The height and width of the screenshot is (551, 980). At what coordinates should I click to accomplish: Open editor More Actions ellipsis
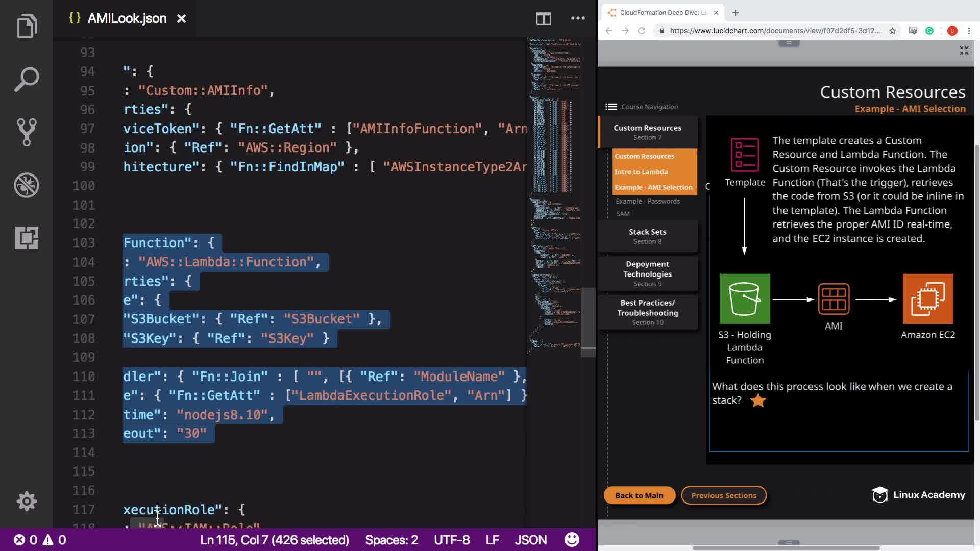point(578,19)
